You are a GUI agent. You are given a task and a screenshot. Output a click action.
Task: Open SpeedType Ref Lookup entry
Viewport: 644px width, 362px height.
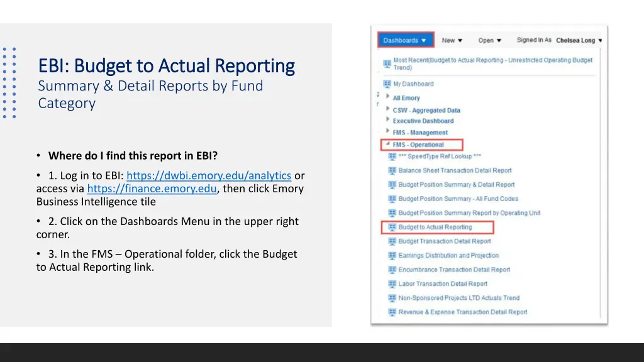click(x=440, y=156)
